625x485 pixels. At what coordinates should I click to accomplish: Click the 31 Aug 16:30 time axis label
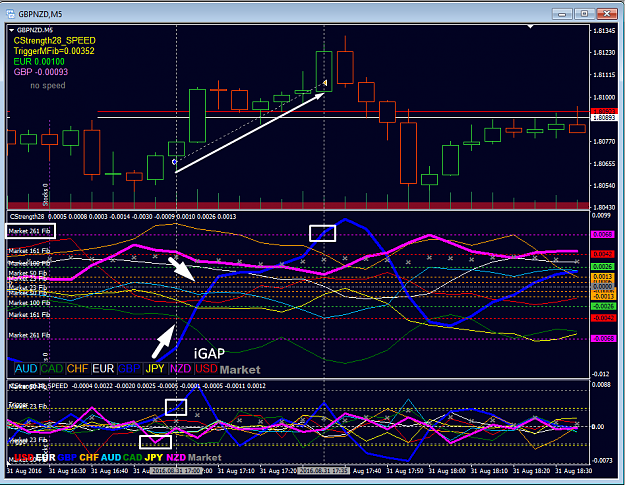coord(67,471)
